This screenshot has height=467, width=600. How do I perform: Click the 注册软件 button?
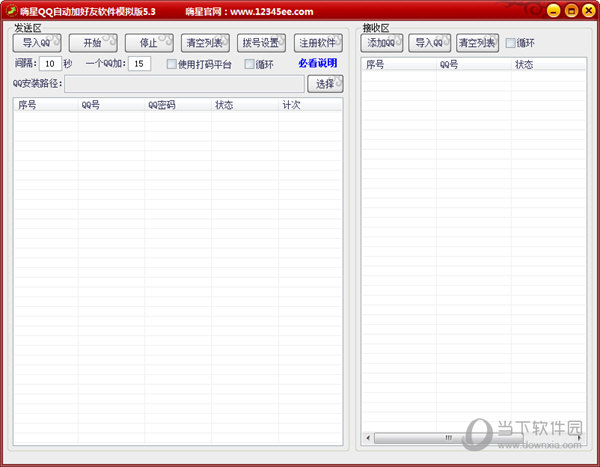318,43
